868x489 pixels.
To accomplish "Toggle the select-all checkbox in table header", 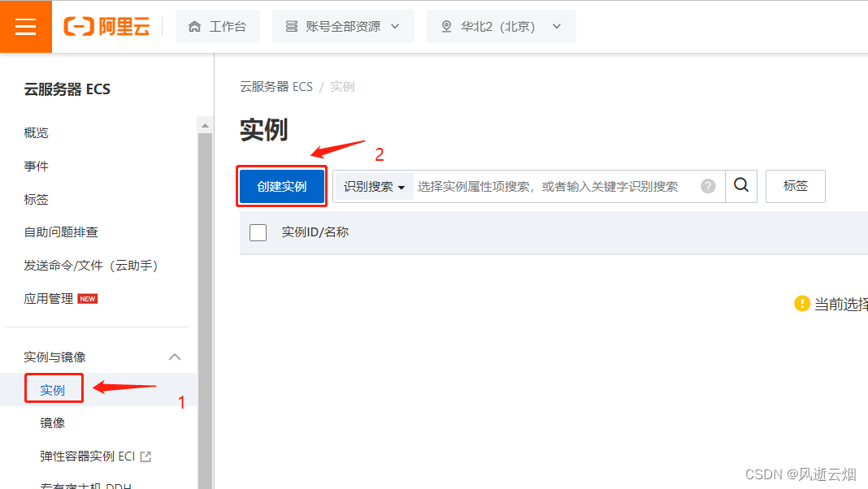I will point(258,232).
